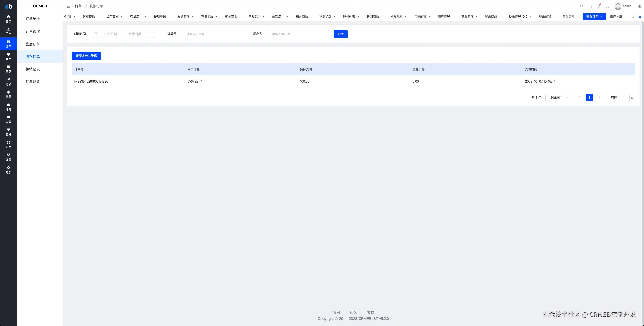Click the 开始日期 date input field
Screen dimensions: 644x326
click(x=110, y=34)
